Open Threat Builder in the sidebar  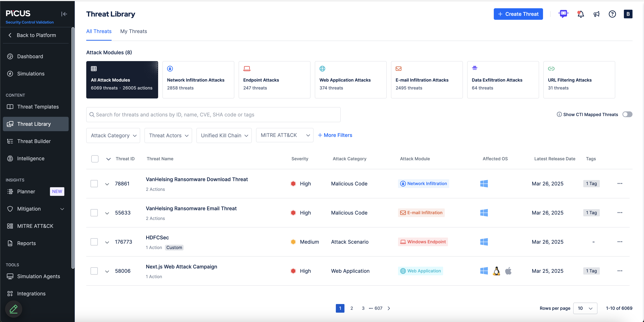(34, 141)
